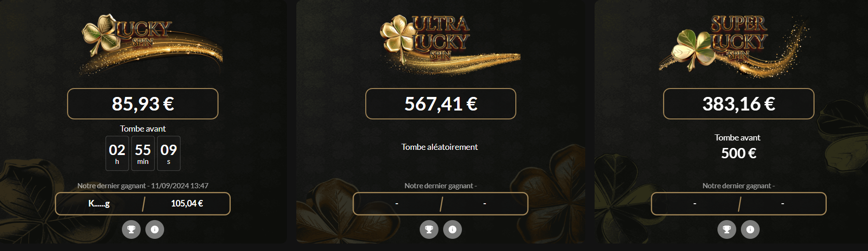Click the Tombe avant 500 € label

click(x=738, y=147)
